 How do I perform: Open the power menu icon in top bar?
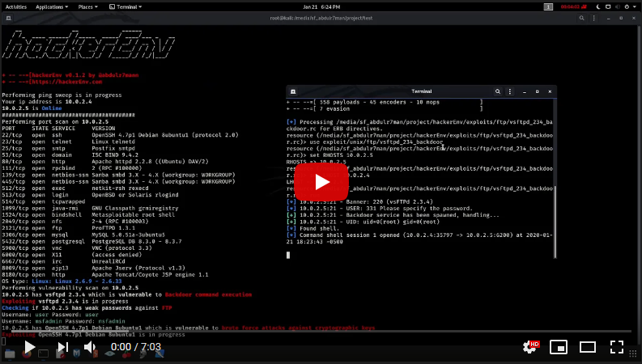pyautogui.click(x=627, y=7)
